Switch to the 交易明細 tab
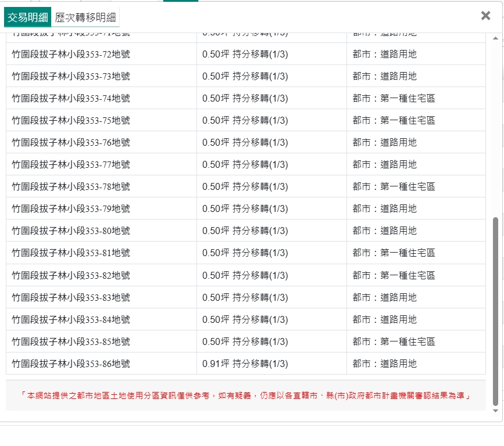504x446 pixels. click(x=27, y=17)
